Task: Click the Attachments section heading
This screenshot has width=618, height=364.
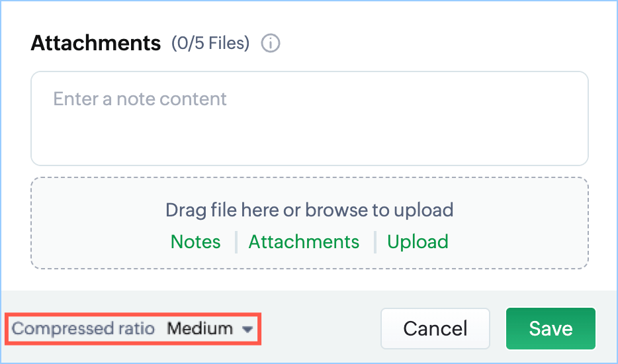Action: pyautogui.click(x=96, y=44)
